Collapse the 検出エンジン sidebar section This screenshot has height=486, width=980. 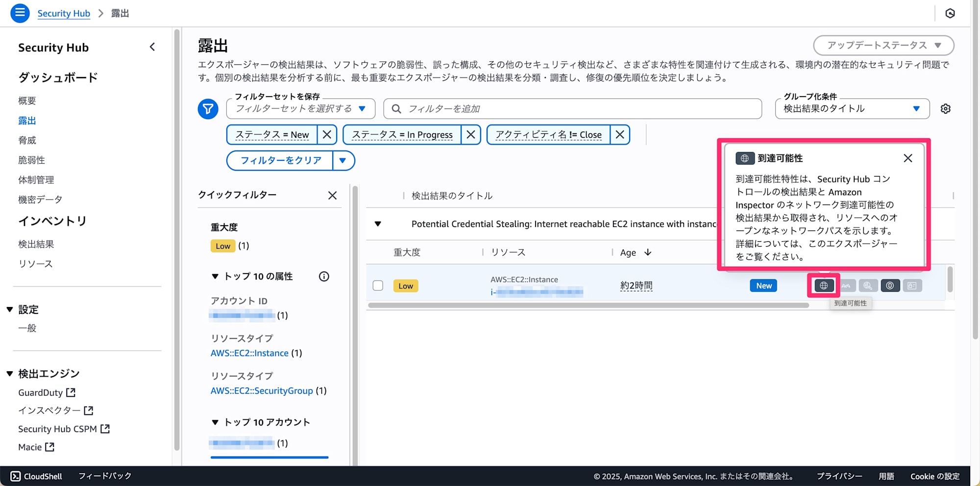(9, 374)
